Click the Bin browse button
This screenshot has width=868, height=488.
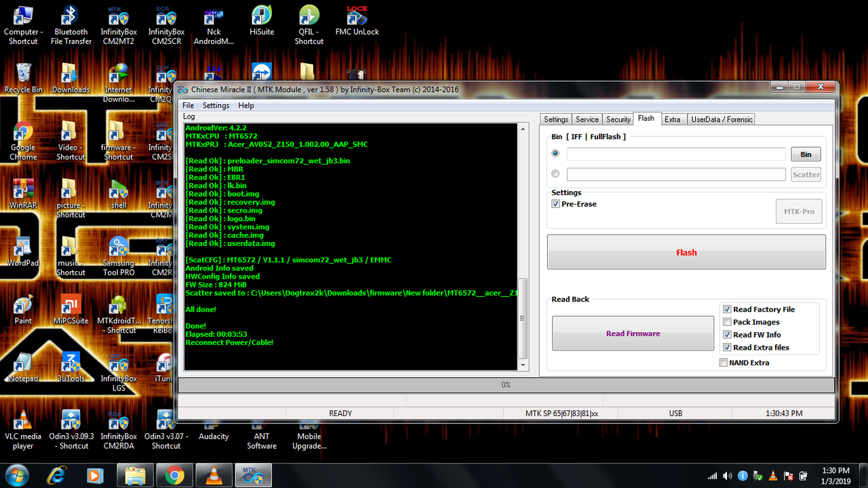[806, 154]
